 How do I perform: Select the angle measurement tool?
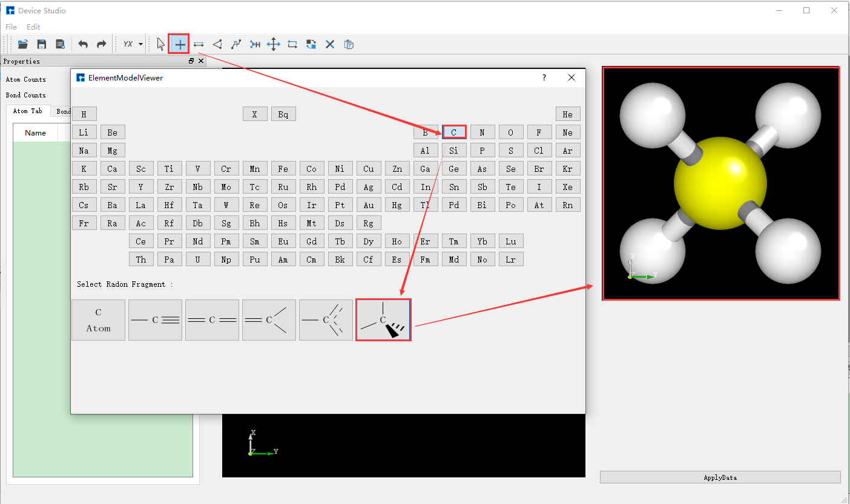(x=217, y=44)
